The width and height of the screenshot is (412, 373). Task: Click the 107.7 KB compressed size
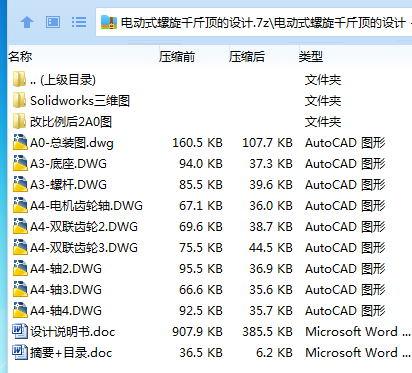coord(267,143)
